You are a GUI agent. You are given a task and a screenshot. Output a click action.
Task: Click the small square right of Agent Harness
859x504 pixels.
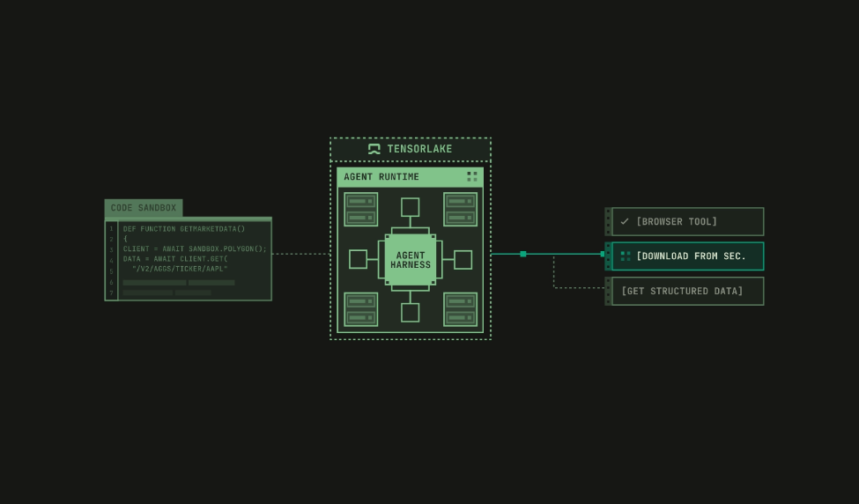(463, 260)
